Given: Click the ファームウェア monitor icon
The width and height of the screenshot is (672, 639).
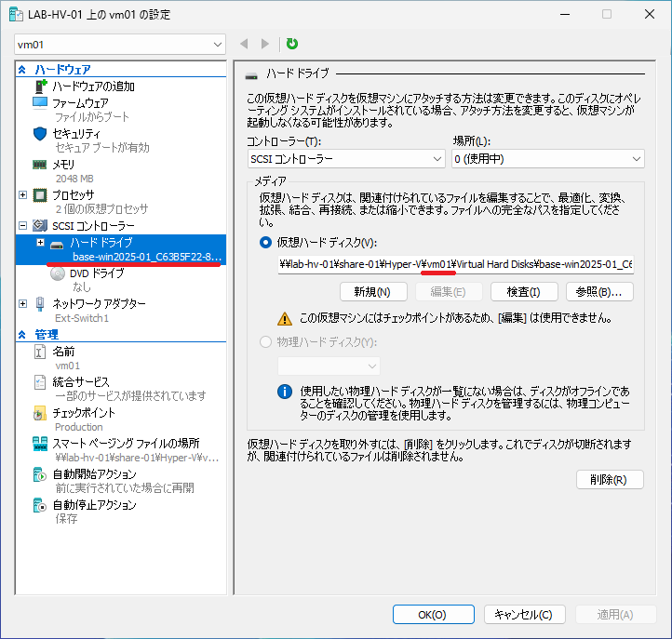Looking at the screenshot, I should 40,103.
